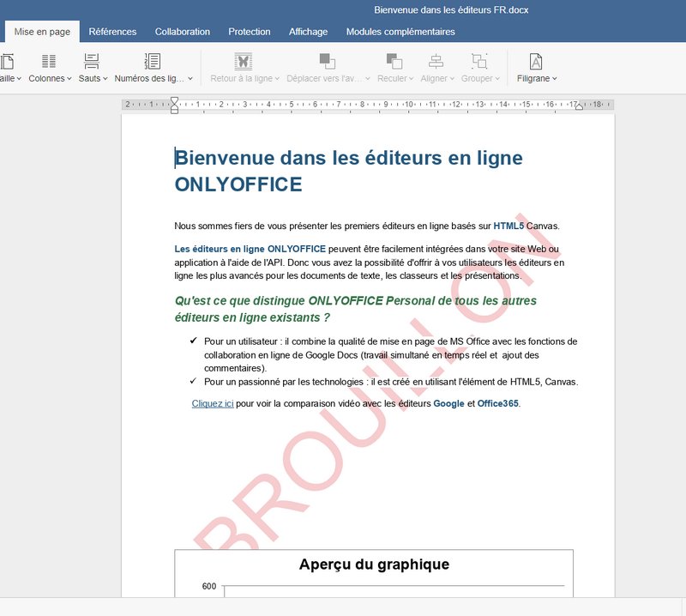Click the bold "HTML5" text in first paragraph
Viewport: 686px width, 616px height.
pyautogui.click(x=508, y=226)
